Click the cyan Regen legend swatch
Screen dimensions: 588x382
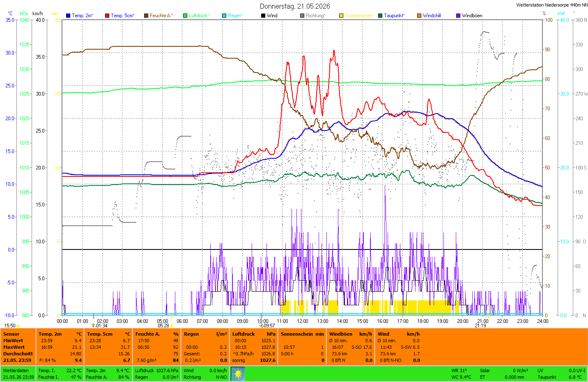click(224, 16)
